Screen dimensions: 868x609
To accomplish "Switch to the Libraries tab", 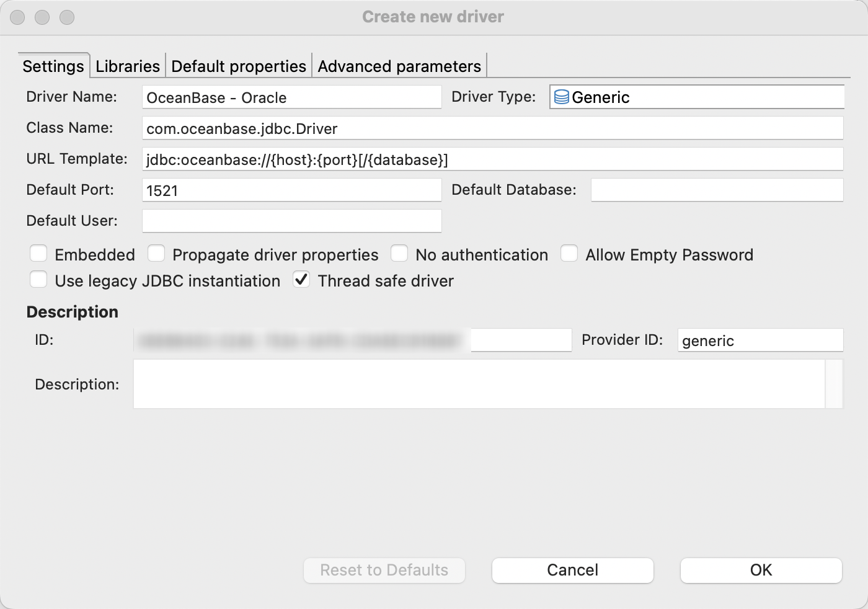I will pos(126,66).
